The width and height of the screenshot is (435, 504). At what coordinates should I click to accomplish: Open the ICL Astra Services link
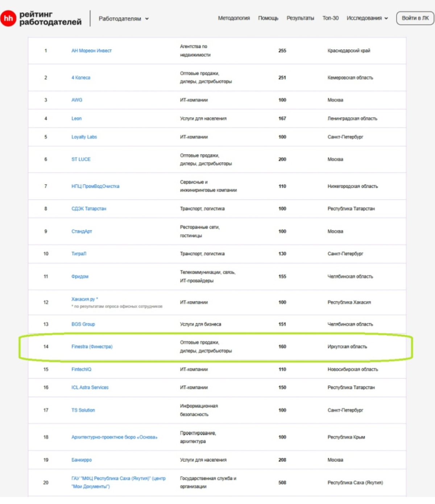pos(90,387)
